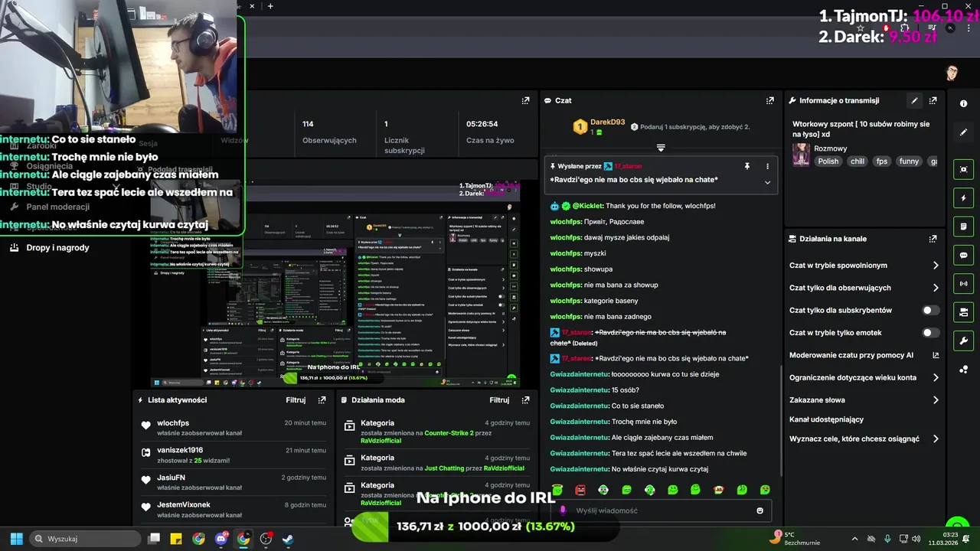Pop out the stream stats panel
This screenshot has height=551, width=980.
(525, 100)
